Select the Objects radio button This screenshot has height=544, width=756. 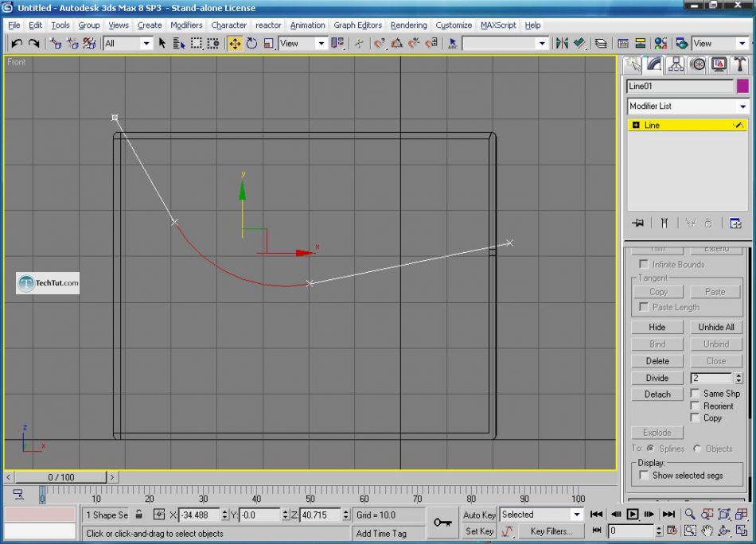(x=696, y=448)
